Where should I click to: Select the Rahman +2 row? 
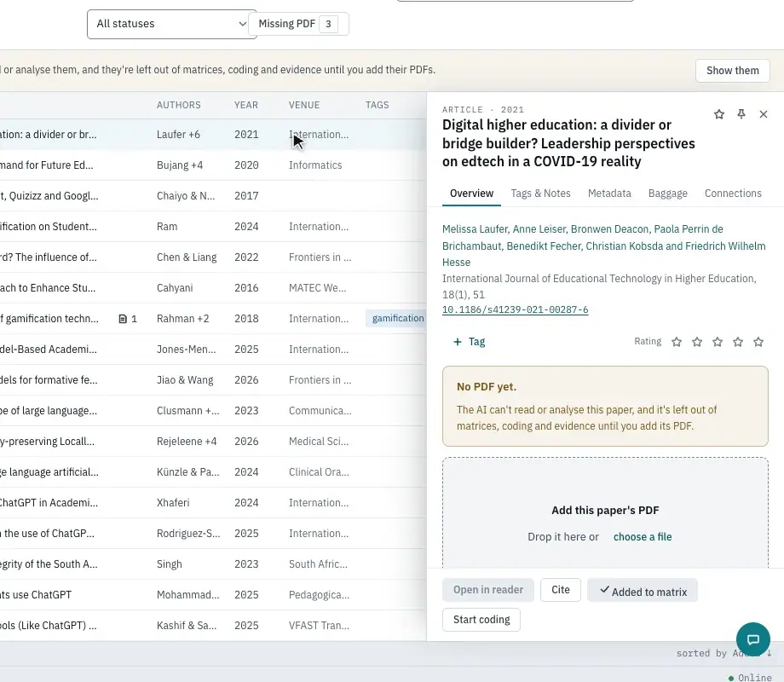pos(213,319)
